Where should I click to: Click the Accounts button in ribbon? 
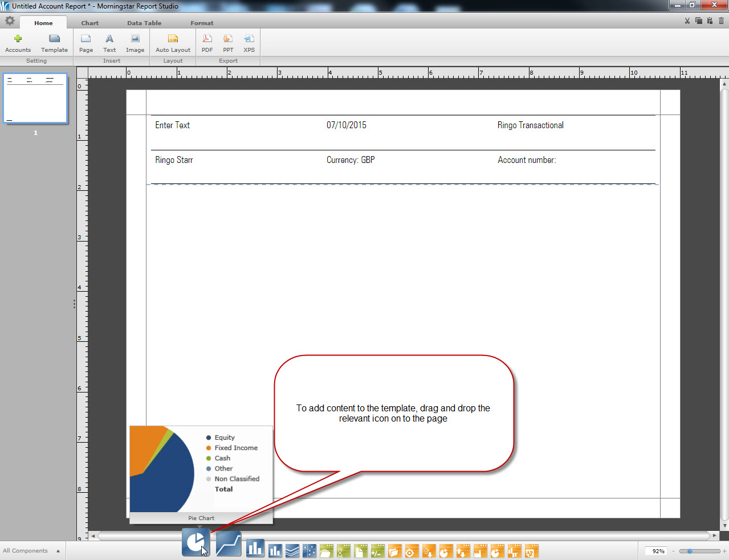coord(18,43)
